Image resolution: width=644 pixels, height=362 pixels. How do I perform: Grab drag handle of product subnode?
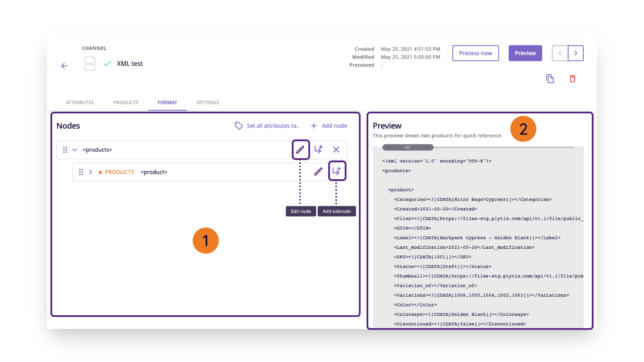(81, 172)
